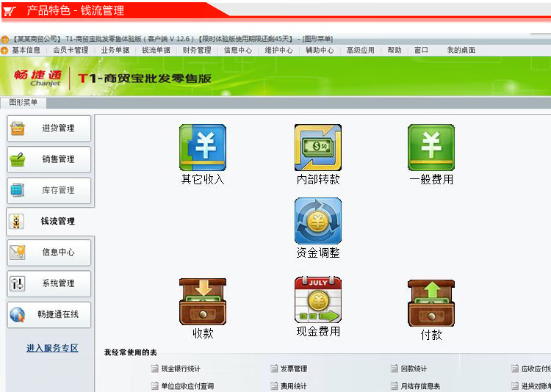The image size is (551, 392).
Task: Open the 回款统计 report
Action: [x=409, y=369]
